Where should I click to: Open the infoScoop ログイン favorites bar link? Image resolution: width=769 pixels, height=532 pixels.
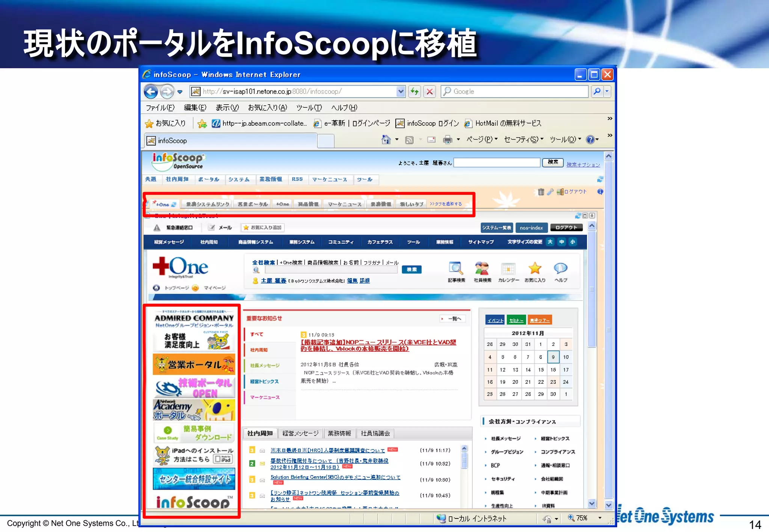428,123
